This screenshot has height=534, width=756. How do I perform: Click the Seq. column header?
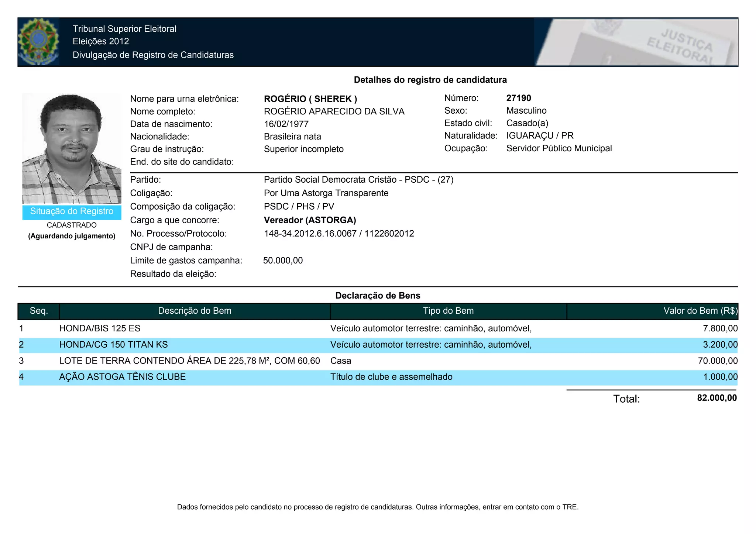point(39,311)
